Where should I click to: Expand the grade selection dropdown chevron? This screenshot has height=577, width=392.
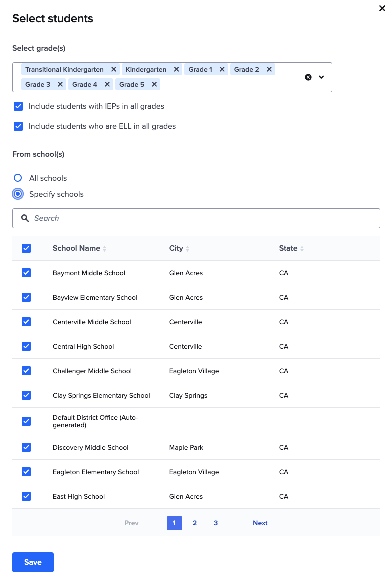pyautogui.click(x=321, y=77)
